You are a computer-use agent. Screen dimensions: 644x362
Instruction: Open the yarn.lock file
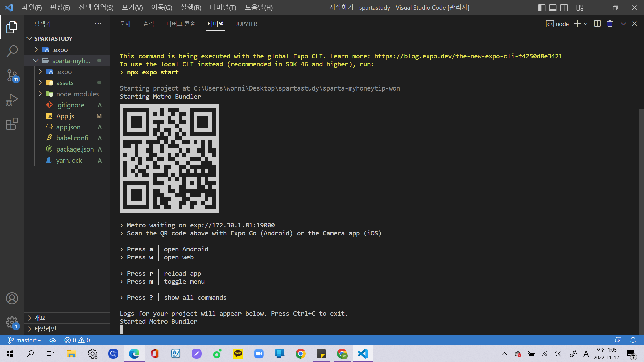(67, 160)
